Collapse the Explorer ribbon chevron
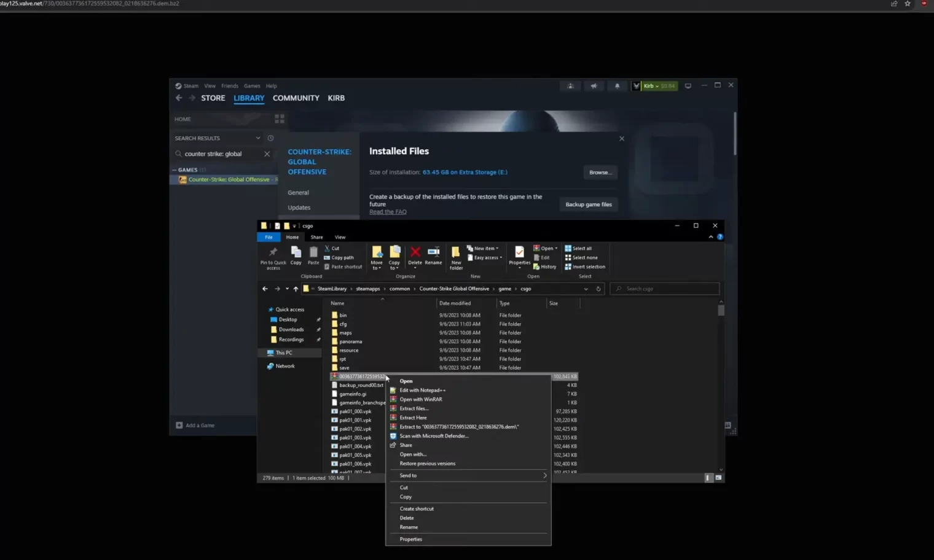 click(711, 237)
